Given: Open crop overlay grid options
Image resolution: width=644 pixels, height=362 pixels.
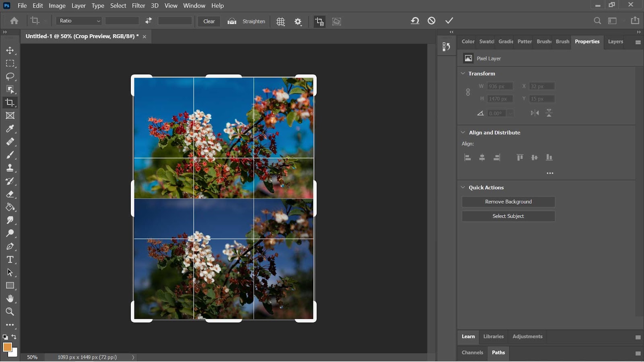Looking at the screenshot, I should pos(281,22).
